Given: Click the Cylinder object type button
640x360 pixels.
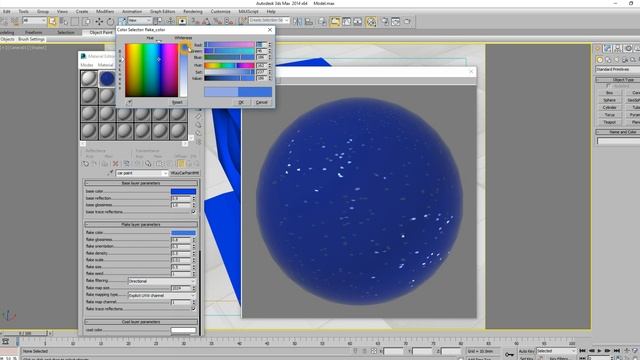Looking at the screenshot, I should point(609,107).
